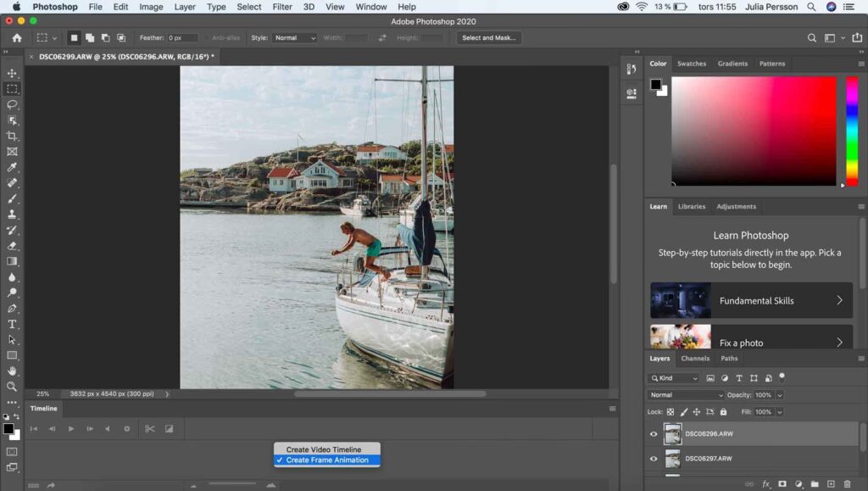This screenshot has height=491, width=868.
Task: Click the timeline scissors split icon
Action: pos(150,429)
